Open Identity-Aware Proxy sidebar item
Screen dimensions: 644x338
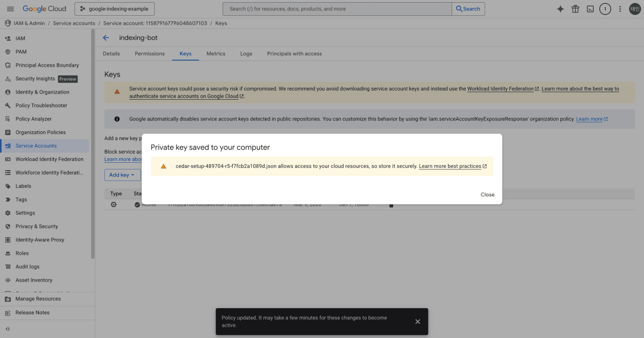pyautogui.click(x=45, y=240)
